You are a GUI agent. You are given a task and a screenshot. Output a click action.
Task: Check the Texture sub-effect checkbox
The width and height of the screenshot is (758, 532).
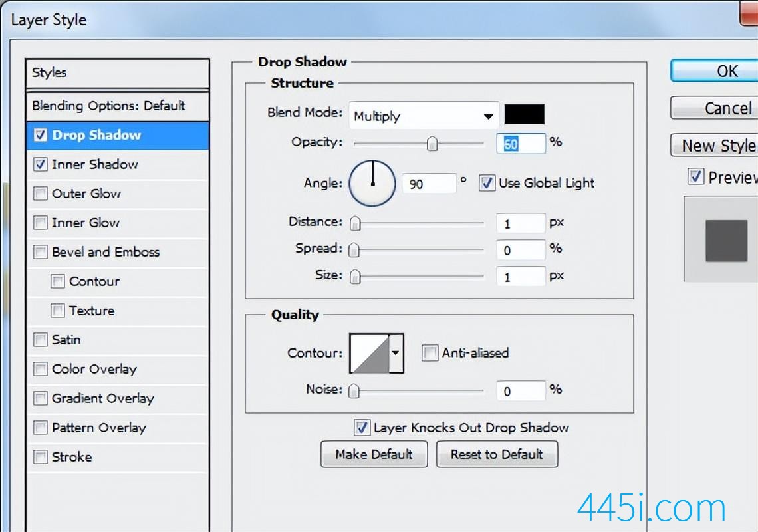click(58, 310)
